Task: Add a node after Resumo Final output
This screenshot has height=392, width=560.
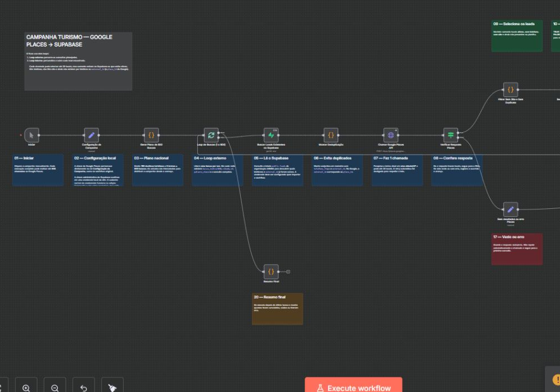Action: (x=288, y=272)
